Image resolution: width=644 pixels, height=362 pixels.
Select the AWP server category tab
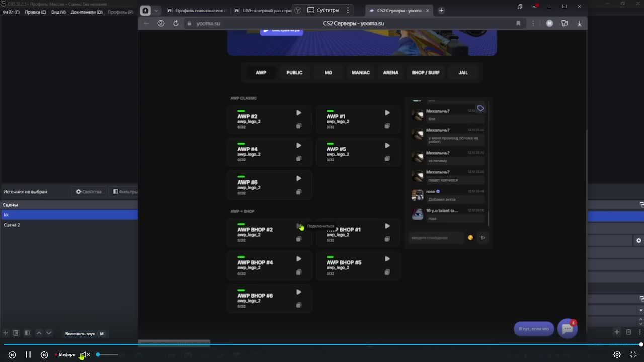(261, 73)
